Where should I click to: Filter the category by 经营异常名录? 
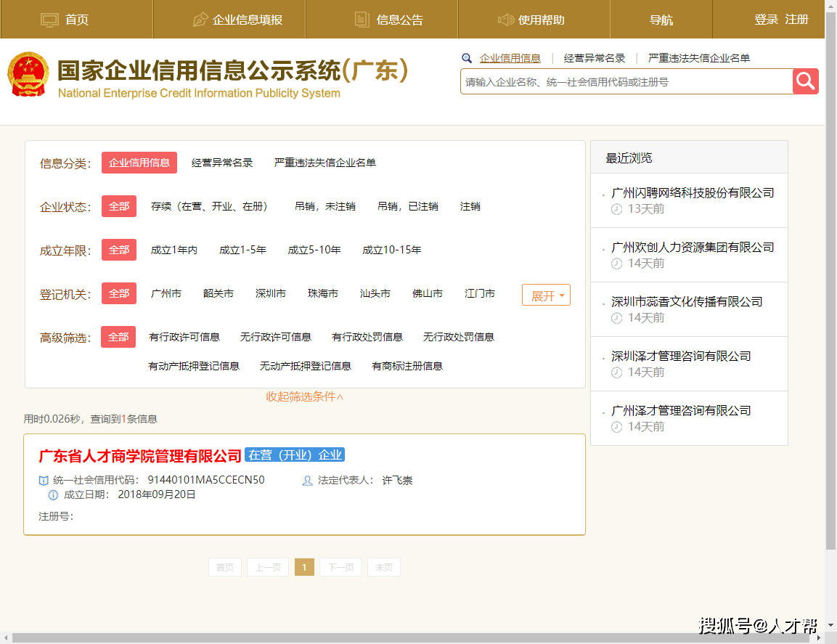[222, 163]
